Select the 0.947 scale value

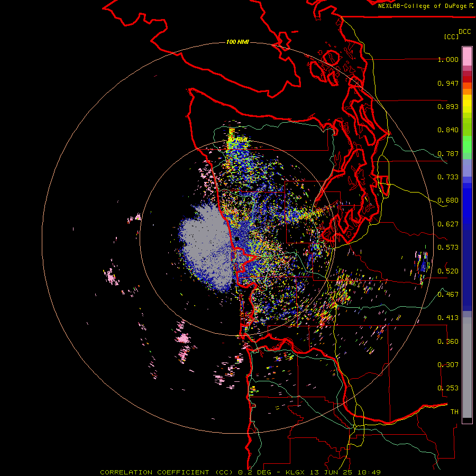pyautogui.click(x=448, y=83)
